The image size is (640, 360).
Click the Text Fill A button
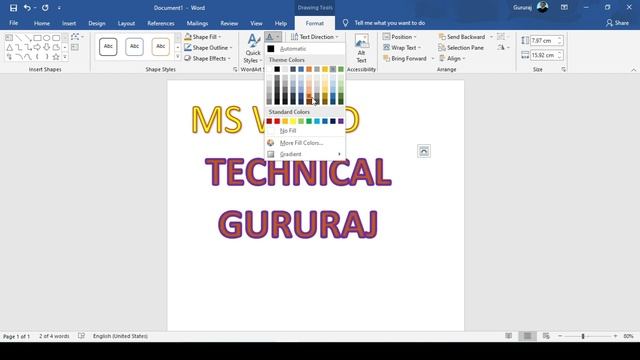[x=270, y=37]
